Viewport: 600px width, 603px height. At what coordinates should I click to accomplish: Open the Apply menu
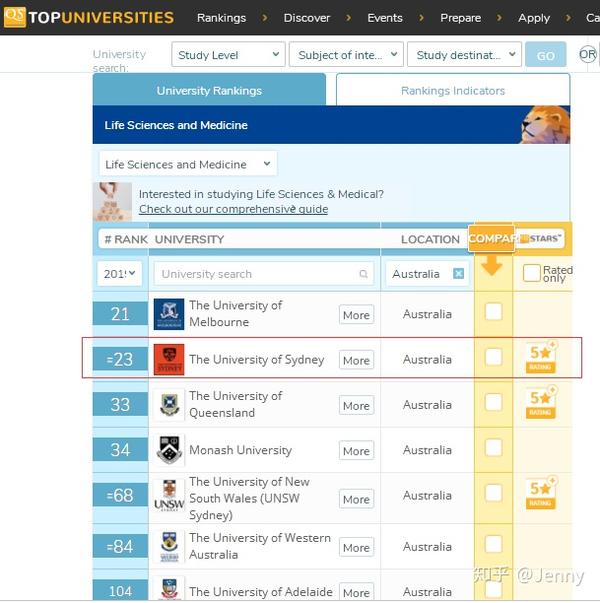[534, 18]
